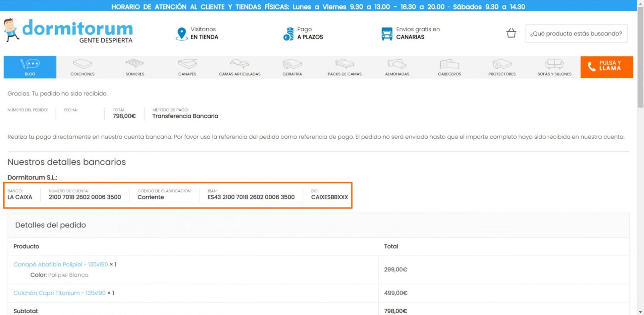Click the phone handset icon
644x315 pixels.
click(x=592, y=66)
